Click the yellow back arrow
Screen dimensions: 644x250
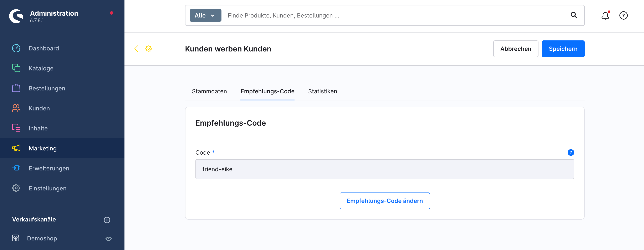point(136,49)
